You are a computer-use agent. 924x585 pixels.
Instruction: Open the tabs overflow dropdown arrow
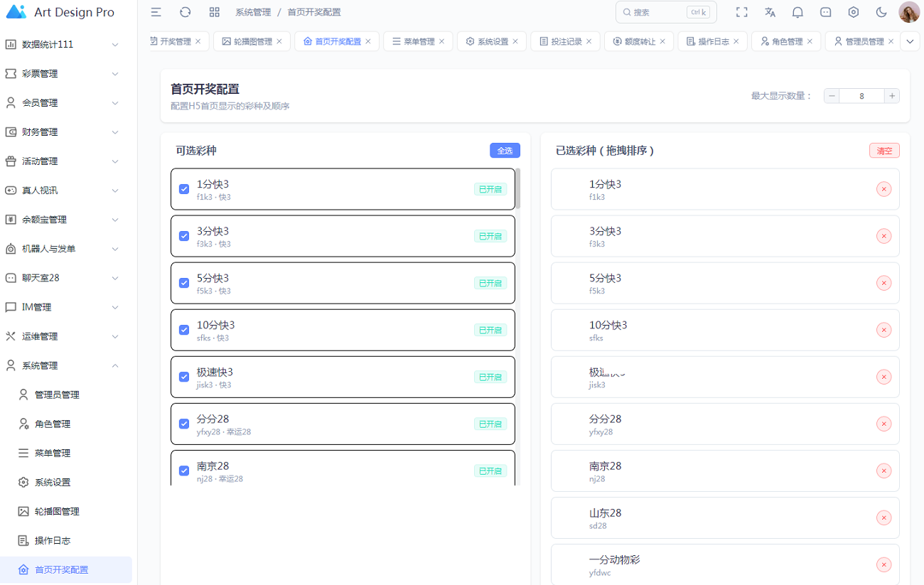point(910,42)
